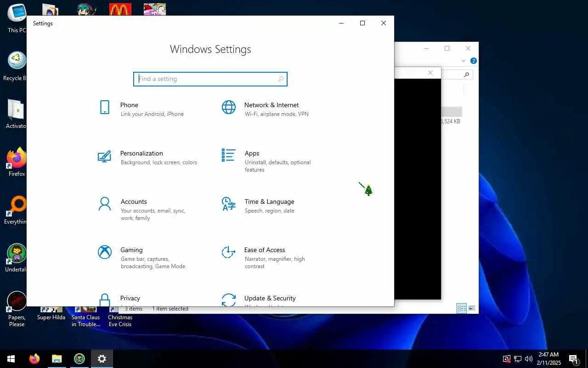The height and width of the screenshot is (368, 588).
Task: Open the volume speaker tray icon
Action: pyautogui.click(x=529, y=359)
